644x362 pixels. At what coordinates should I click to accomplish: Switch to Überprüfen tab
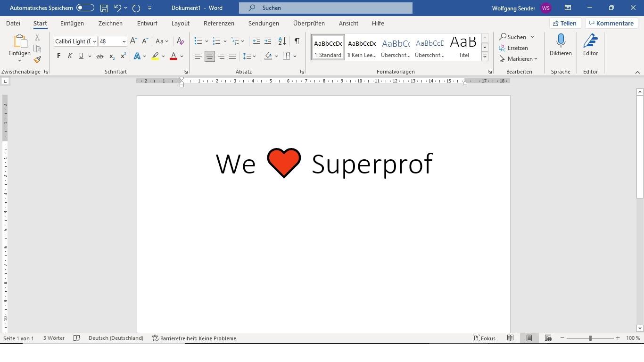coord(309,23)
